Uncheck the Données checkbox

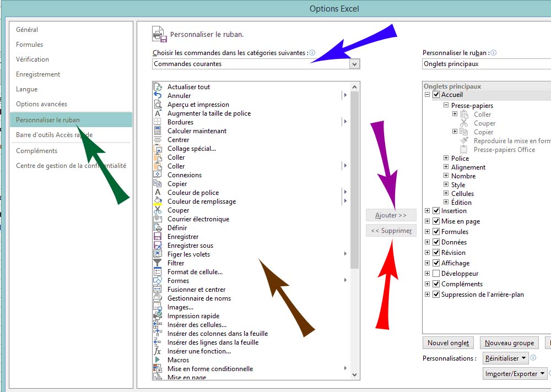coord(436,242)
